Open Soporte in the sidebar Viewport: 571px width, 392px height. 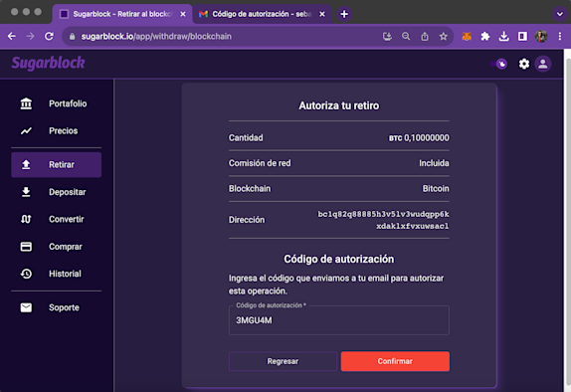(x=56, y=307)
